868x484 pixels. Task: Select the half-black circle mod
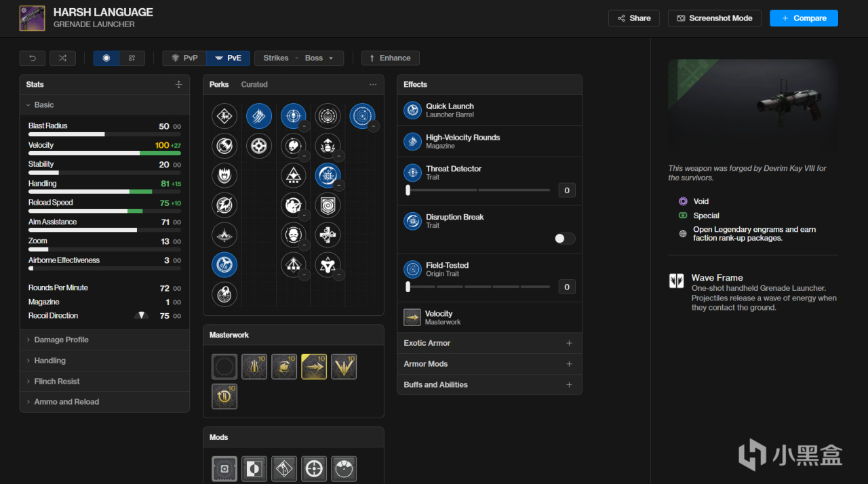(254, 468)
